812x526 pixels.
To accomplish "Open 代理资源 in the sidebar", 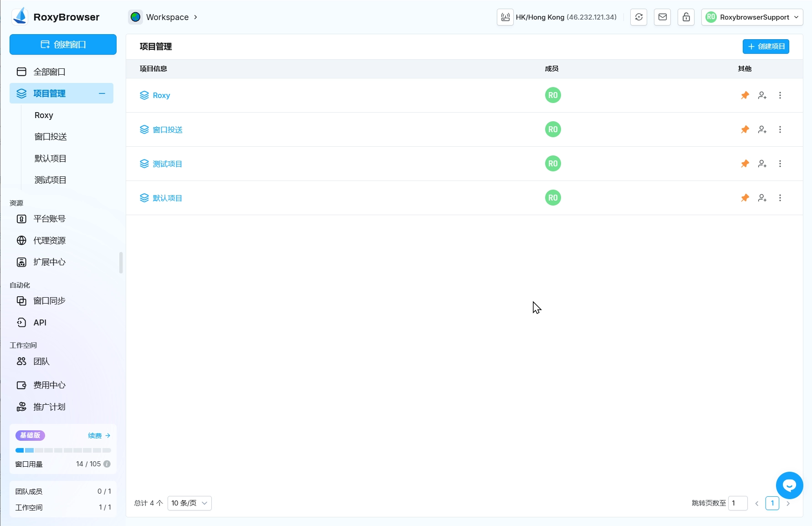I will click(49, 240).
